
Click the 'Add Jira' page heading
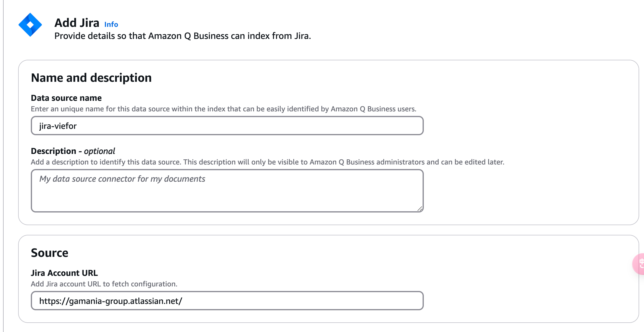coord(77,23)
